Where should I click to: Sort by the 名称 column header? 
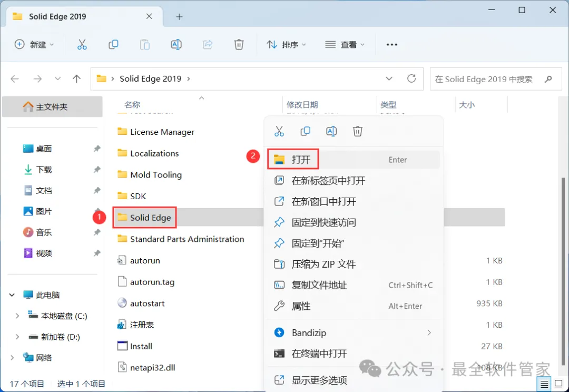coord(132,105)
